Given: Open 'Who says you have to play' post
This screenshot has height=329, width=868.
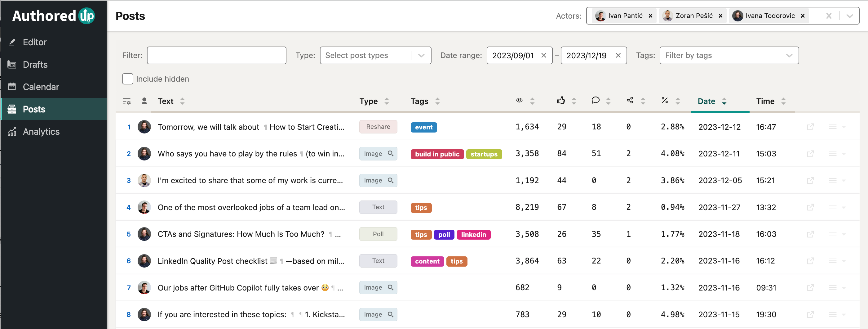Looking at the screenshot, I should pyautogui.click(x=251, y=154).
